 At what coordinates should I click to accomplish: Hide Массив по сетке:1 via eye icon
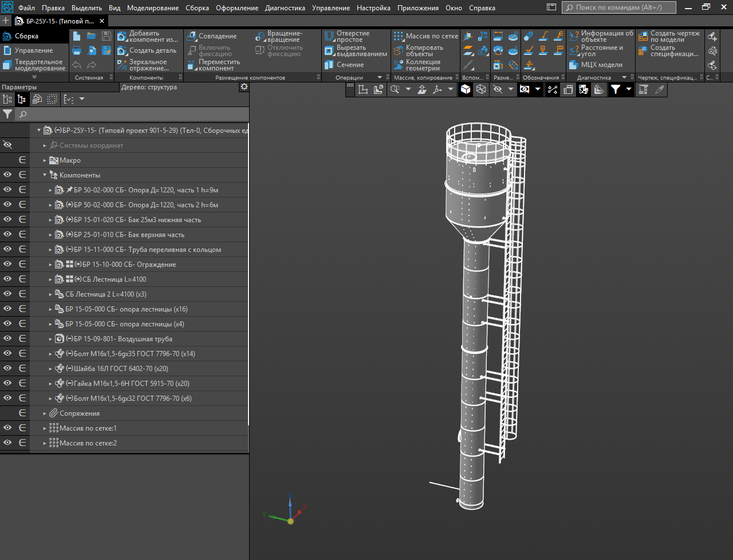(7, 428)
